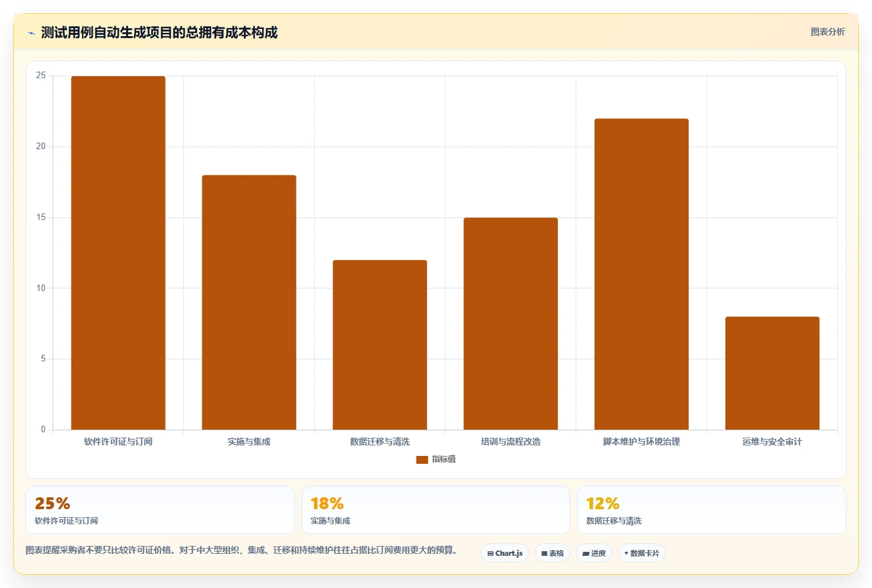Click the y-axis value 15
This screenshot has height=588, width=872.
[41, 217]
